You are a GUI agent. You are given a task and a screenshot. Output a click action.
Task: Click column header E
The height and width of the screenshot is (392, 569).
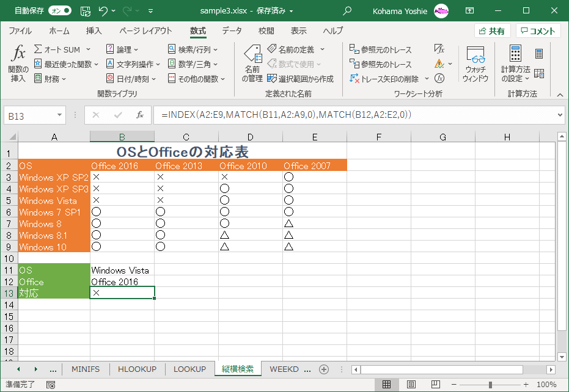pos(315,137)
